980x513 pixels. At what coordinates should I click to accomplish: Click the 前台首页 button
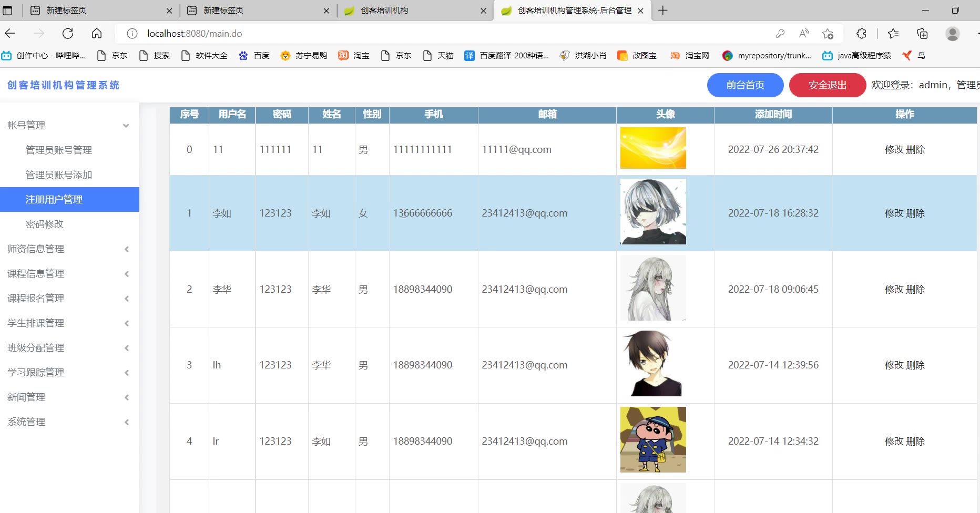pyautogui.click(x=746, y=85)
